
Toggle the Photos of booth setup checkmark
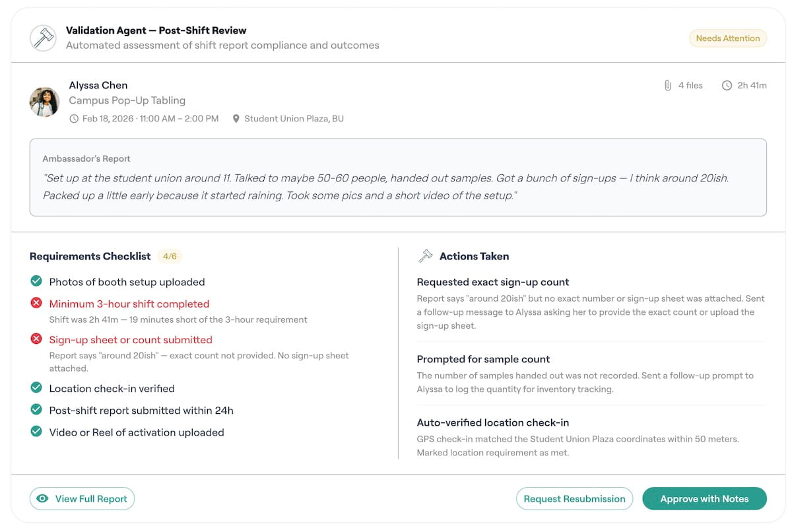point(36,281)
